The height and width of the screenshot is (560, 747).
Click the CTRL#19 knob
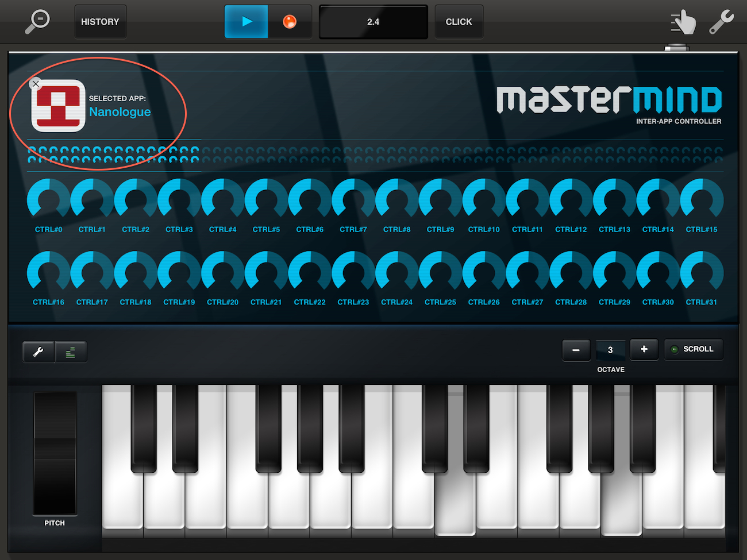click(x=179, y=272)
